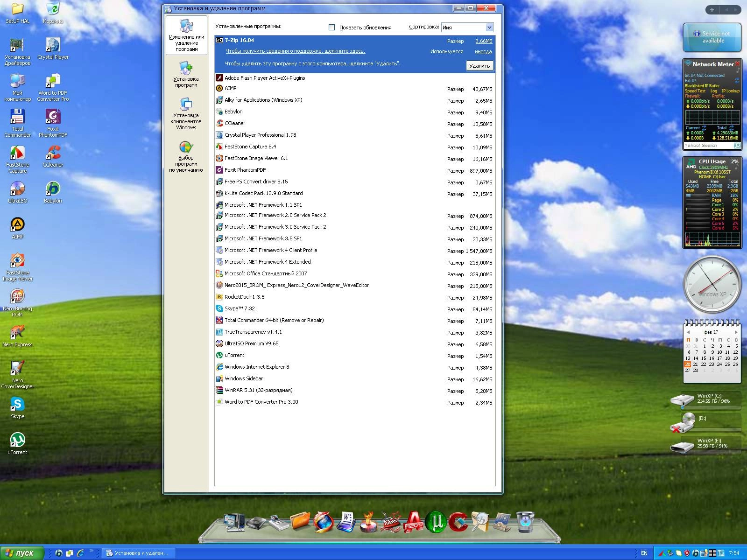Open 'Установка программ' in the sidebar
Viewport: 747px width, 560px height.
pyautogui.click(x=186, y=74)
